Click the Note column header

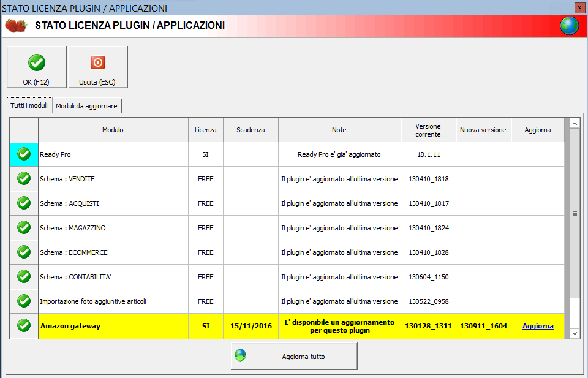pyautogui.click(x=339, y=130)
